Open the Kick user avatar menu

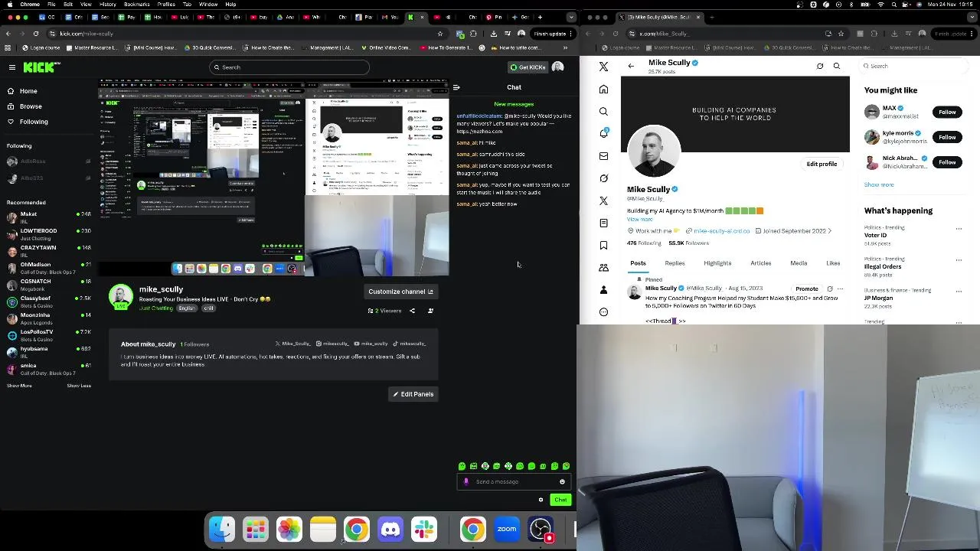558,67
